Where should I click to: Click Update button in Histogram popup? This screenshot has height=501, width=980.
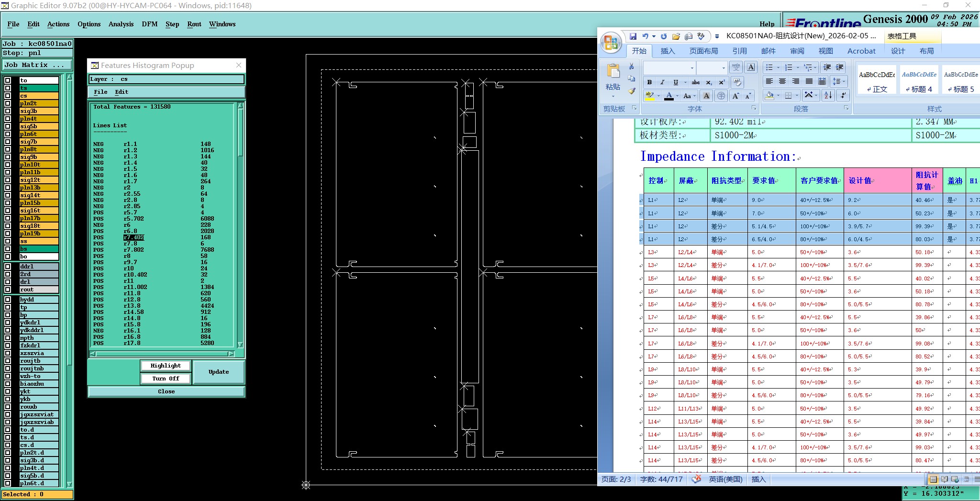pos(219,372)
